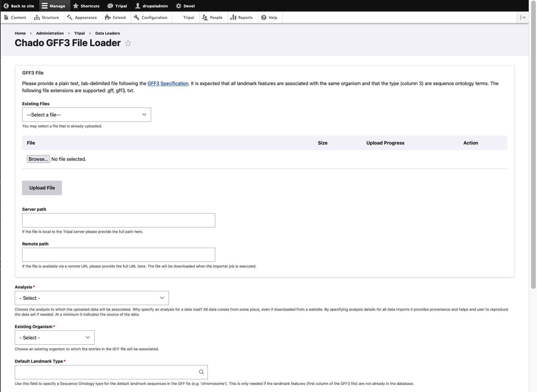Image resolution: width=537 pixels, height=392 pixels.
Task: Click the Configuration wrench icon
Action: [x=136, y=17]
